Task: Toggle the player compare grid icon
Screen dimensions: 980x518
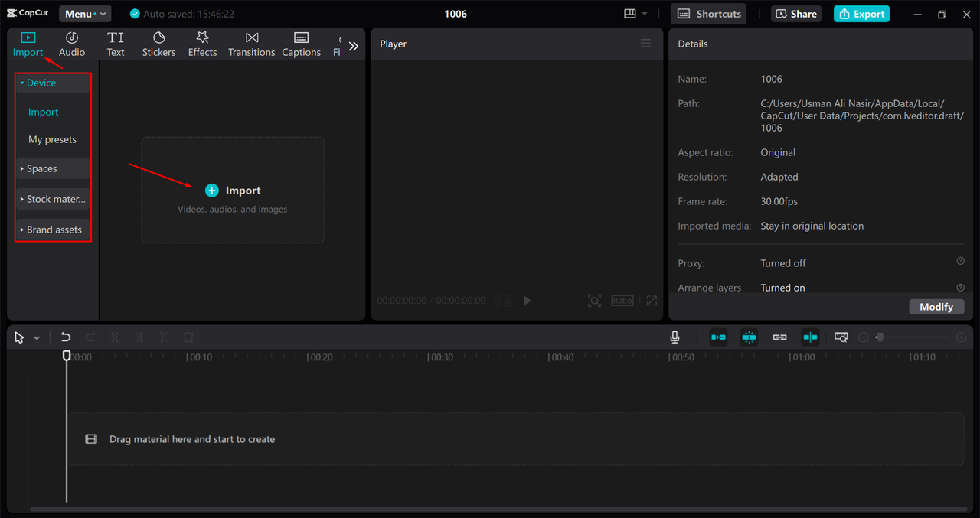Action: (x=502, y=301)
